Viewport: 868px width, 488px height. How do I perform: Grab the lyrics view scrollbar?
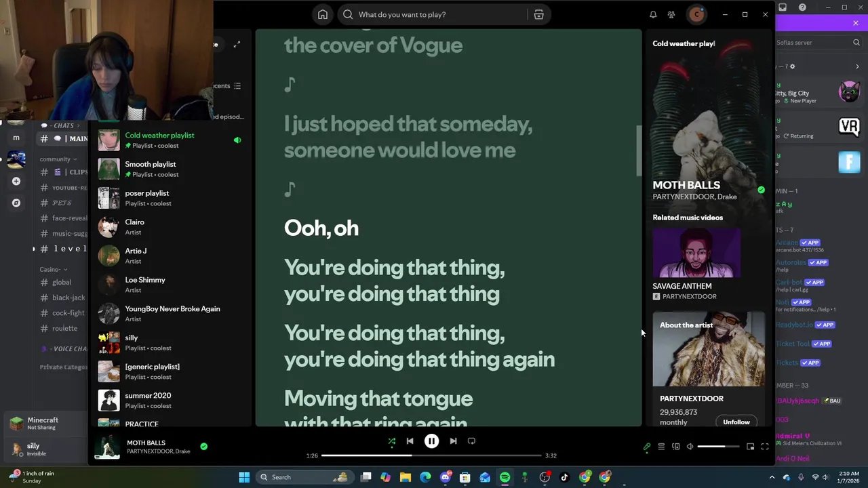click(638, 150)
